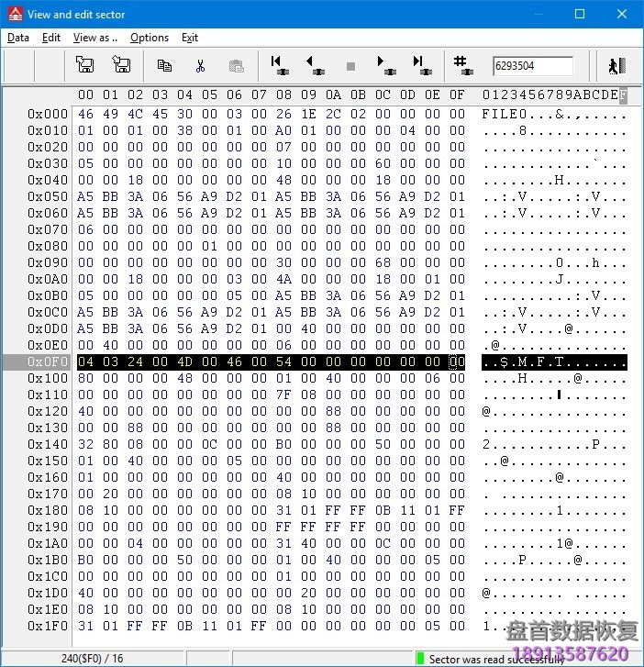Click byte 60 in row 0x030
Screen dimensions: 644x667
click(x=383, y=163)
